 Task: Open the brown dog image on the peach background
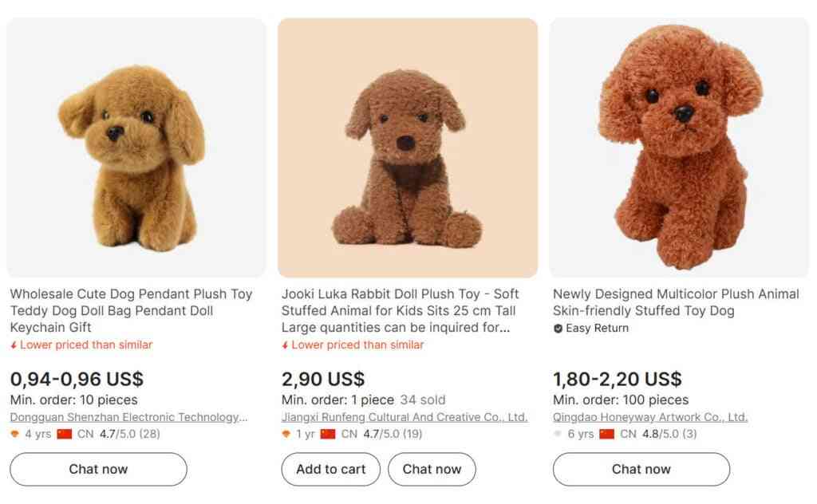point(408,148)
